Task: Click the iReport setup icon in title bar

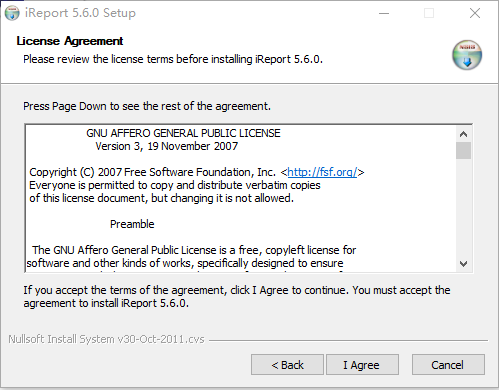Action: click(12, 13)
